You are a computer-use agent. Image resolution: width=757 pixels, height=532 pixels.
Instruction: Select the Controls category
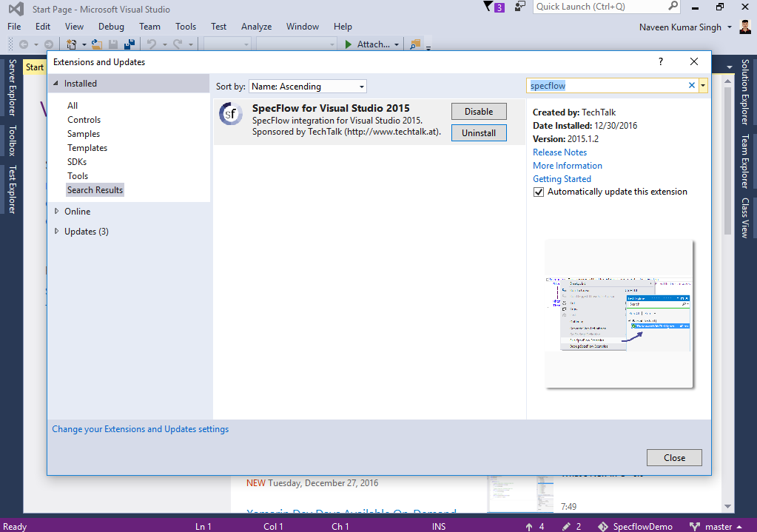coord(84,120)
